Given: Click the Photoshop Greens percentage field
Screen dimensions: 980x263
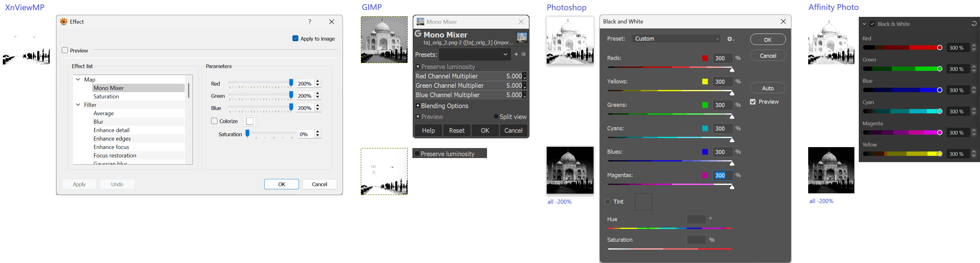Looking at the screenshot, I should tap(723, 105).
